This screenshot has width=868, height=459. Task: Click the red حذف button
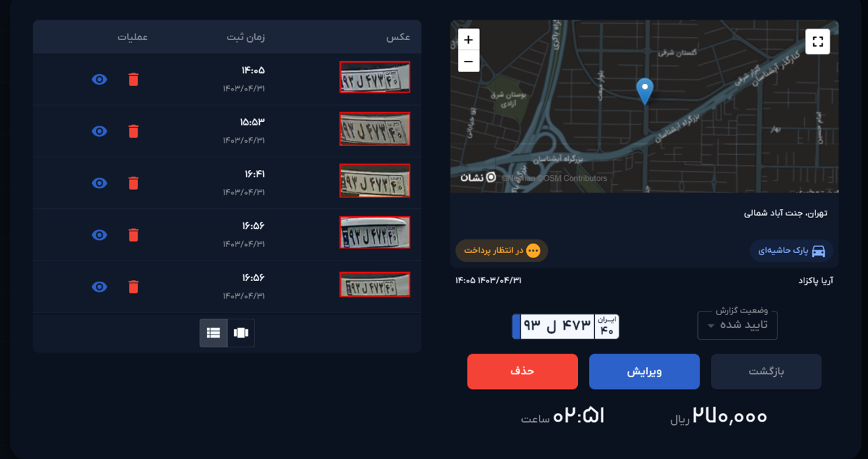(x=522, y=372)
